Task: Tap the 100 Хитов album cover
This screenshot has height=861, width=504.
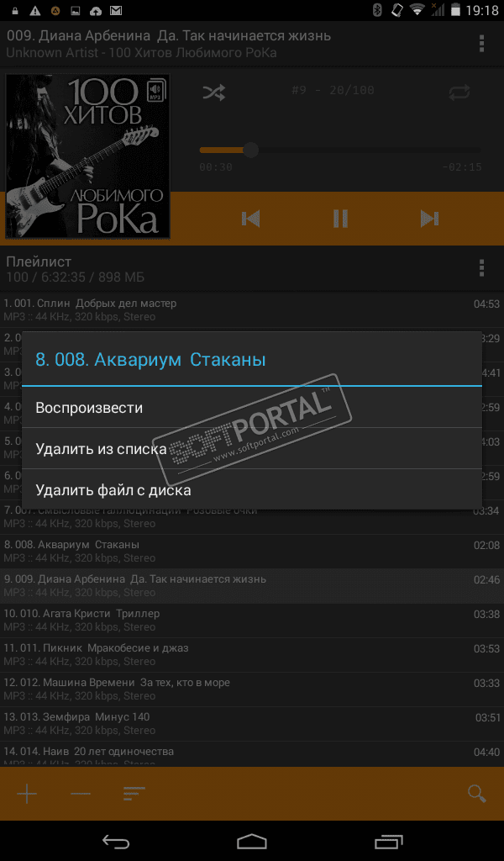Action: click(87, 156)
